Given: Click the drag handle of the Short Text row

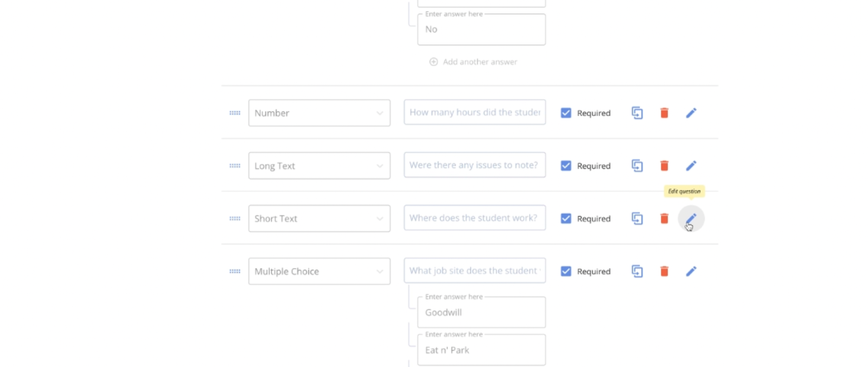Looking at the screenshot, I should (235, 218).
